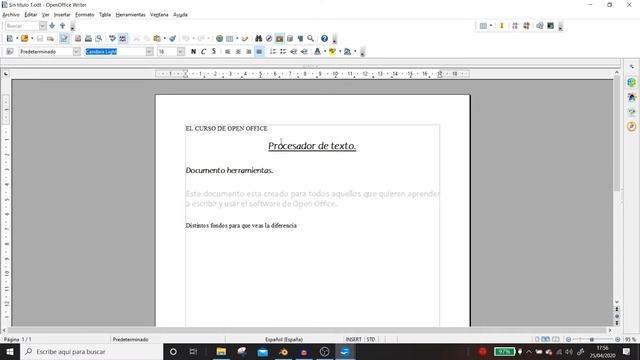Open the paragraph style Predeterminado dropdown
The image size is (640, 360).
tap(76, 51)
